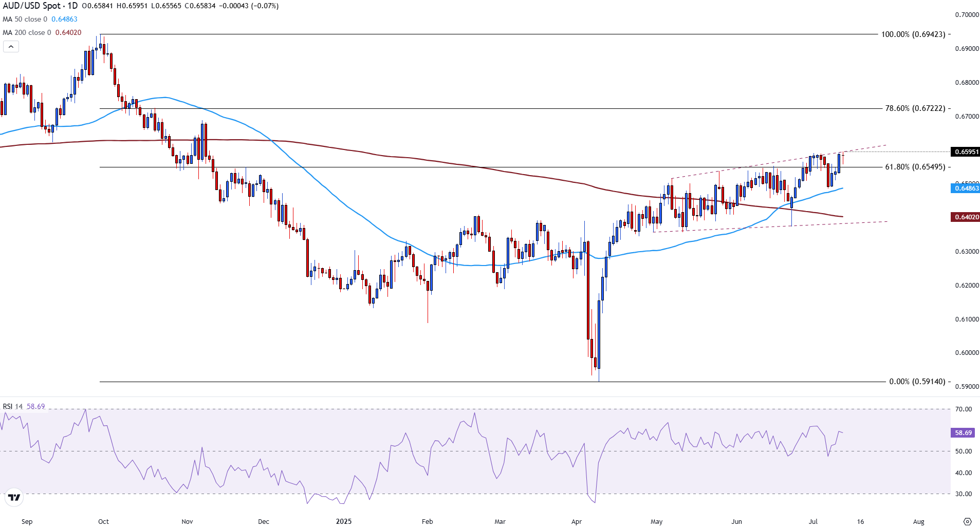Click the Apr label on time axis
The width and height of the screenshot is (980, 529).
(x=576, y=521)
